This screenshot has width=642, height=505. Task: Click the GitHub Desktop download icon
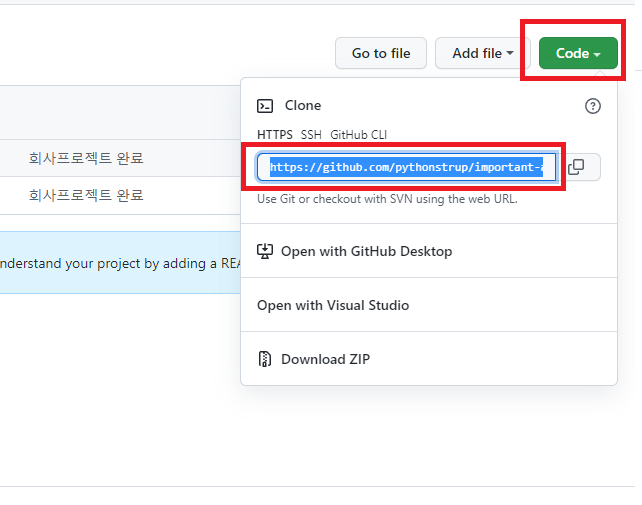265,251
